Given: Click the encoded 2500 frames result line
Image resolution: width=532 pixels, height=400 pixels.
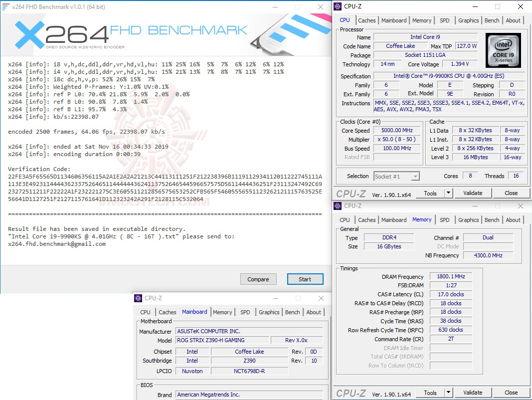Looking at the screenshot, I should [87, 132].
